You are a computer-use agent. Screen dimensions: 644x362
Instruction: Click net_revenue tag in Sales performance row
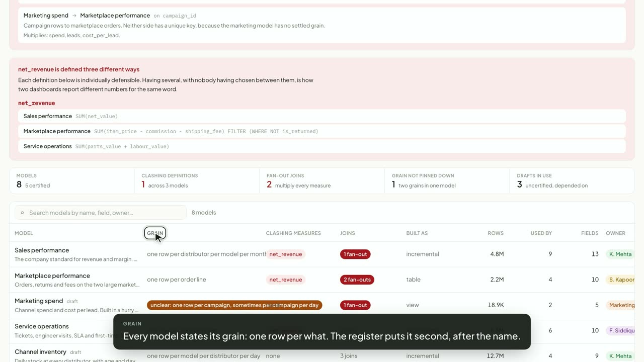coord(286,254)
